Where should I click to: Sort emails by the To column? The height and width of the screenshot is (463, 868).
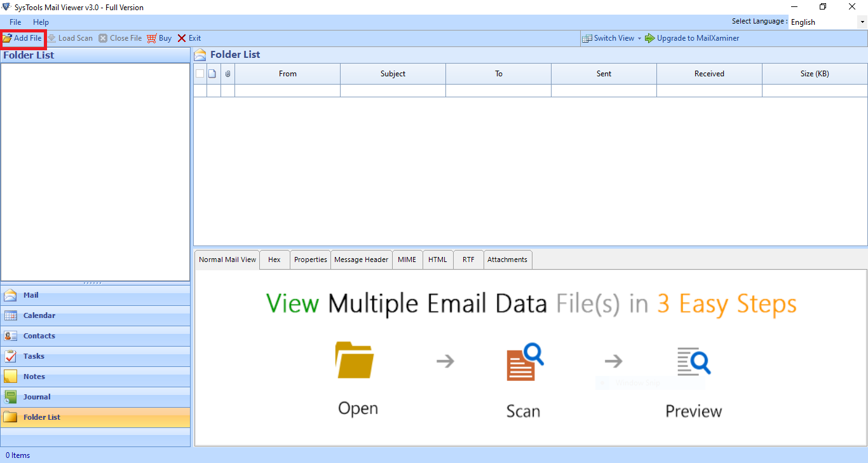coord(499,74)
